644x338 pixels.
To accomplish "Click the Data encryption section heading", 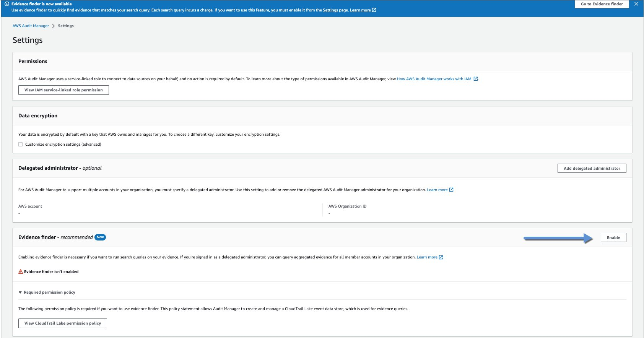I will pyautogui.click(x=38, y=115).
